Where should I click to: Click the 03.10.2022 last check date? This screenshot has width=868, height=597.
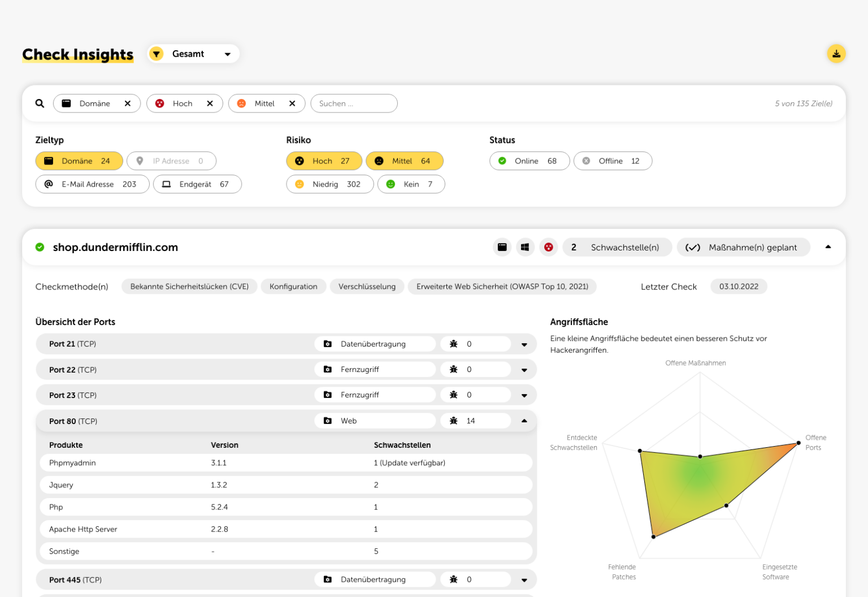point(739,287)
